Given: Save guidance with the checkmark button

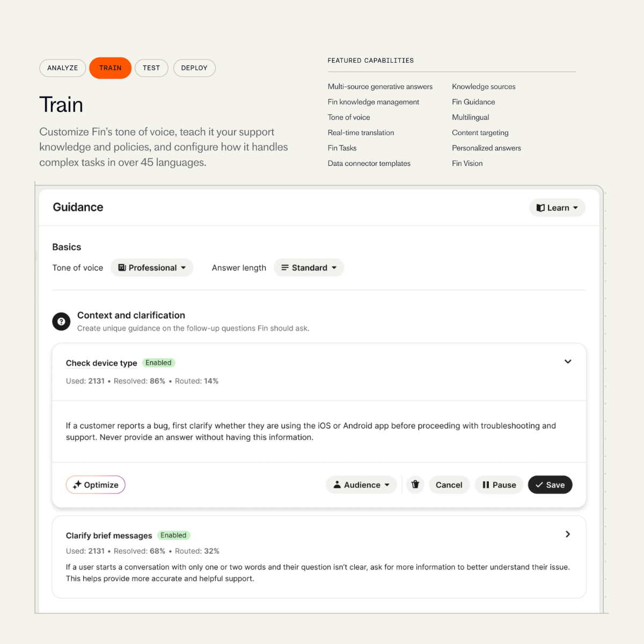Looking at the screenshot, I should 550,485.
